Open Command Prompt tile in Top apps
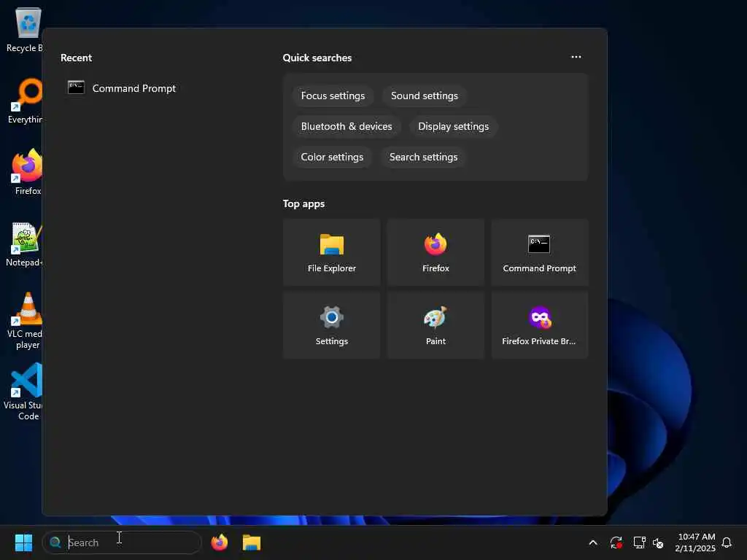 [539, 252]
